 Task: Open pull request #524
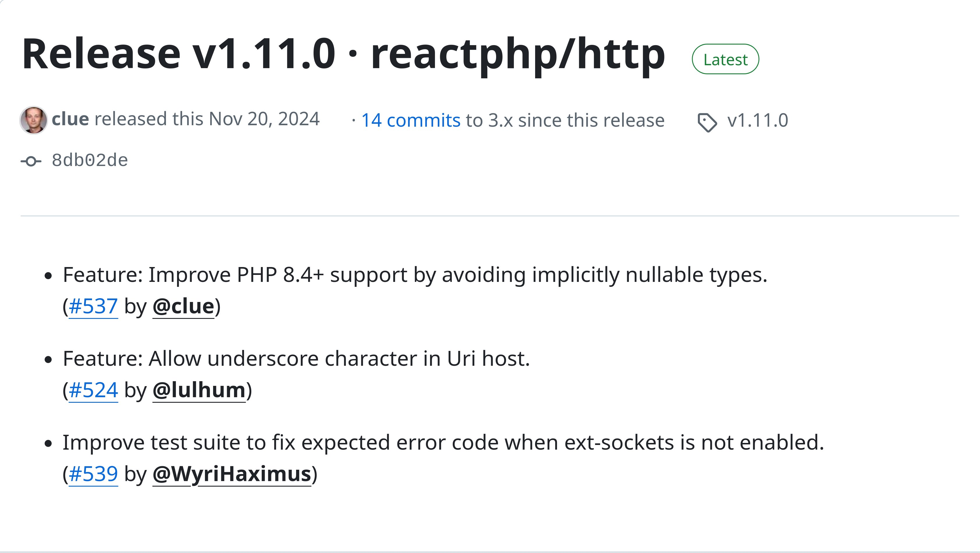93,390
